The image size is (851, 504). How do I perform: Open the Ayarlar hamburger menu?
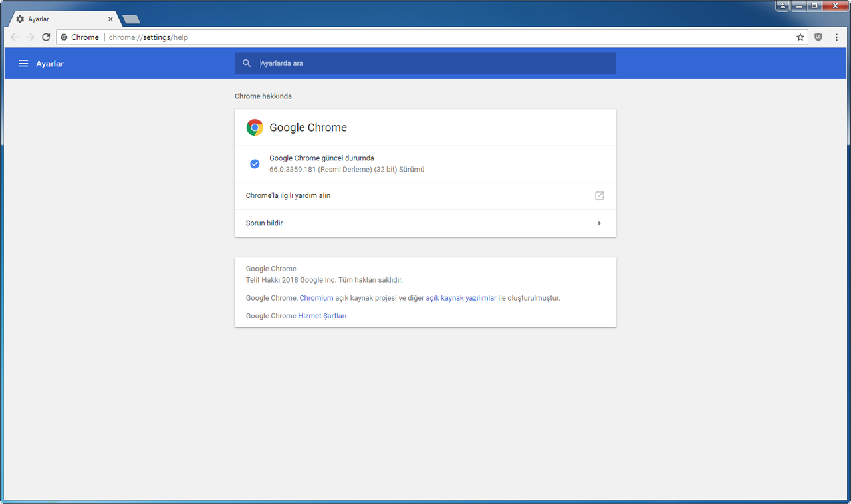point(23,63)
